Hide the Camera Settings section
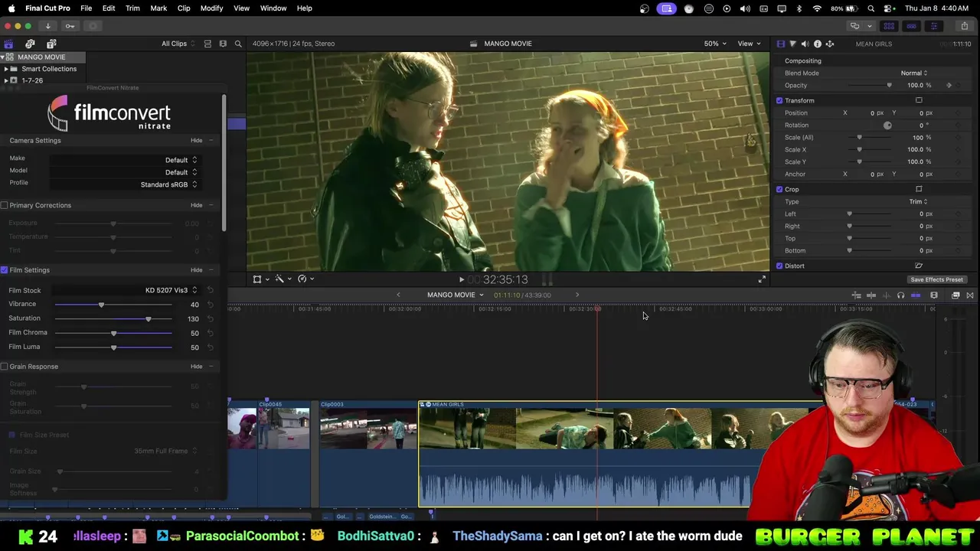This screenshot has width=980, height=551. point(196,141)
